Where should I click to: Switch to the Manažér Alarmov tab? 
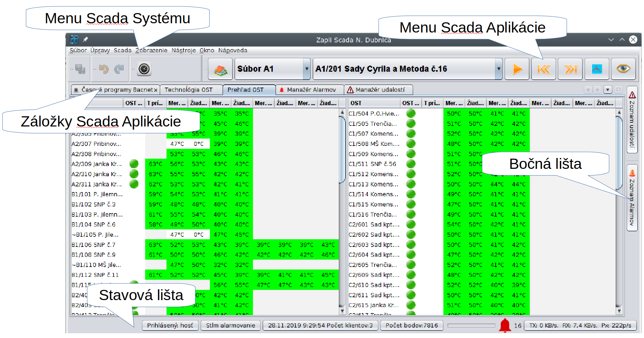(311, 90)
